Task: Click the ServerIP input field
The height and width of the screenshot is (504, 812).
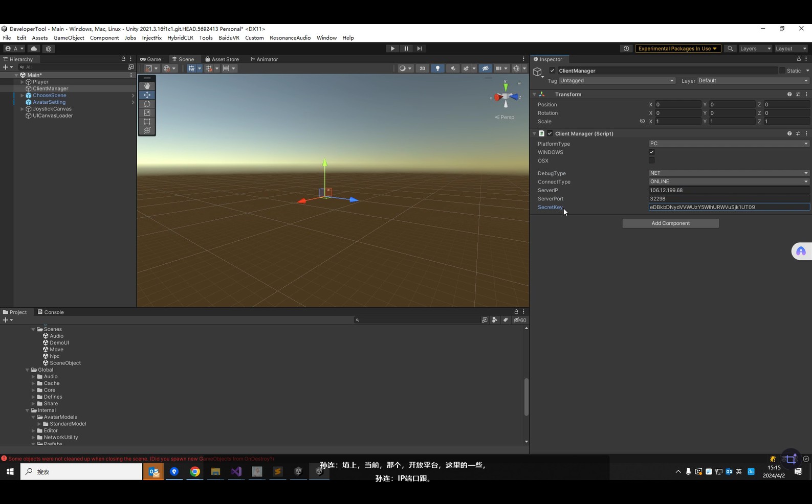Action: (729, 190)
